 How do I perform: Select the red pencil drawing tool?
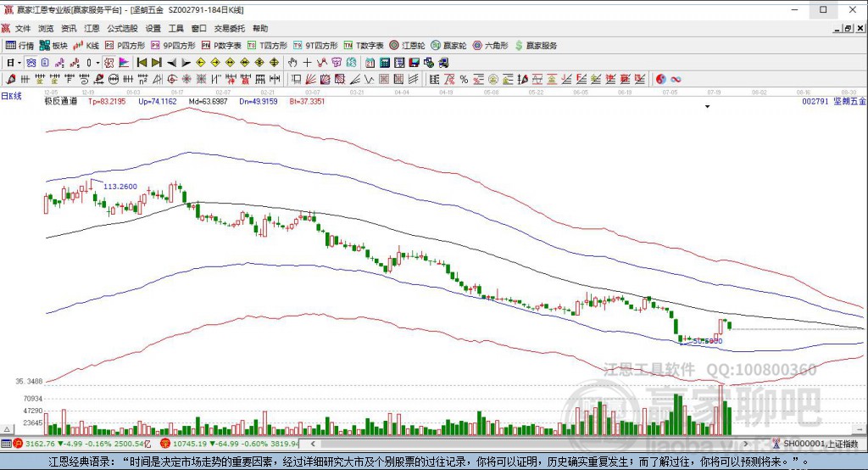[x=10, y=79]
